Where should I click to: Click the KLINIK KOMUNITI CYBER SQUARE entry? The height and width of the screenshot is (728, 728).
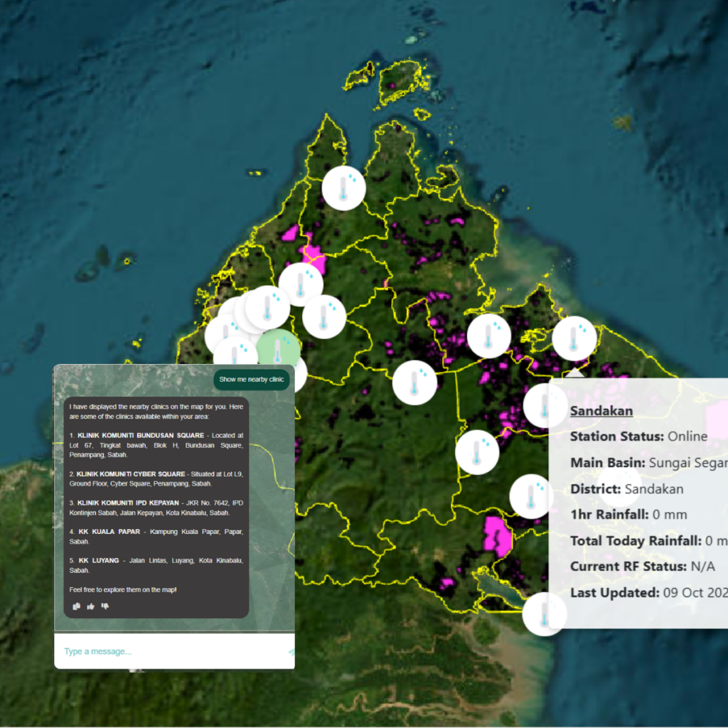tap(156, 478)
